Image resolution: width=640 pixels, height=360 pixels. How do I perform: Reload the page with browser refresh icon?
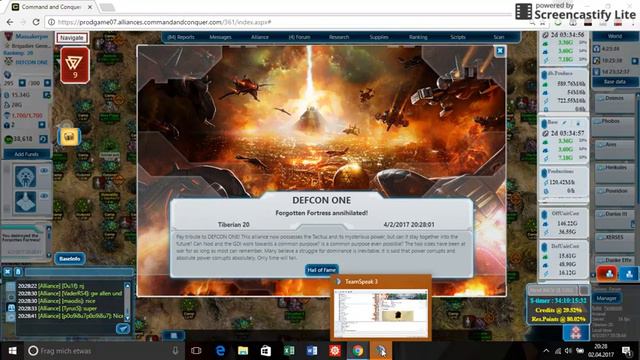(x=36, y=22)
